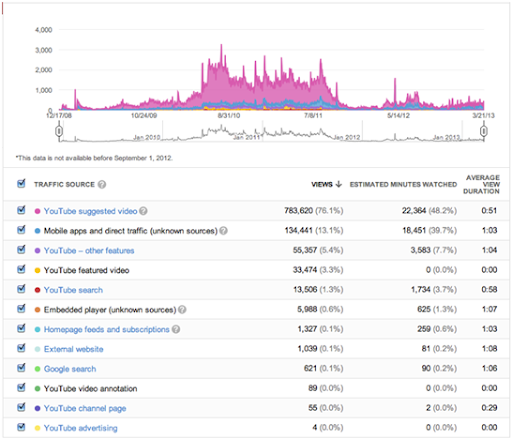
Task: Click purple color dot for YouTube other features
Action: 37,250
